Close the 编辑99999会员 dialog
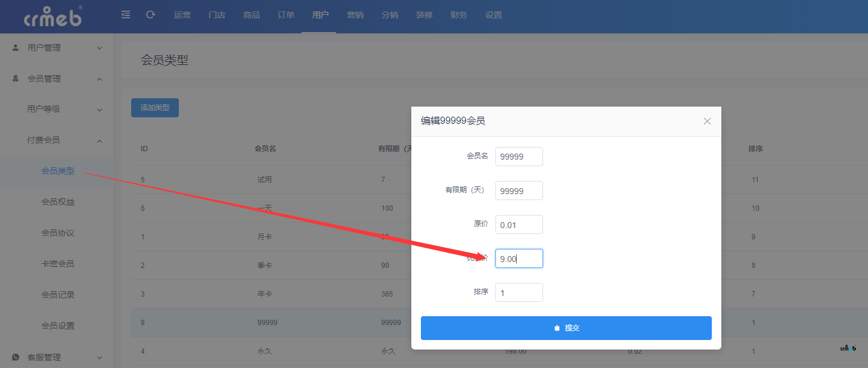Viewport: 868px width, 368px height. 707,121
